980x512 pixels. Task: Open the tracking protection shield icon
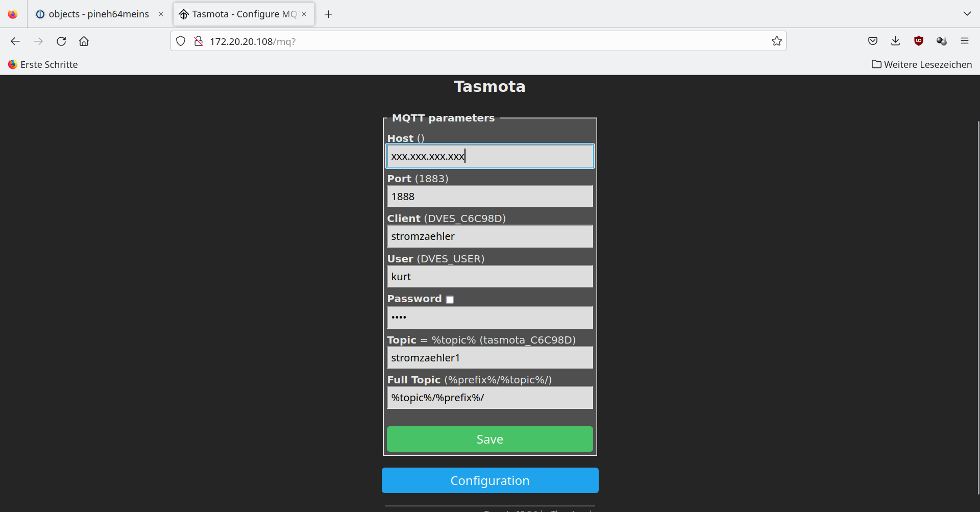(x=181, y=41)
